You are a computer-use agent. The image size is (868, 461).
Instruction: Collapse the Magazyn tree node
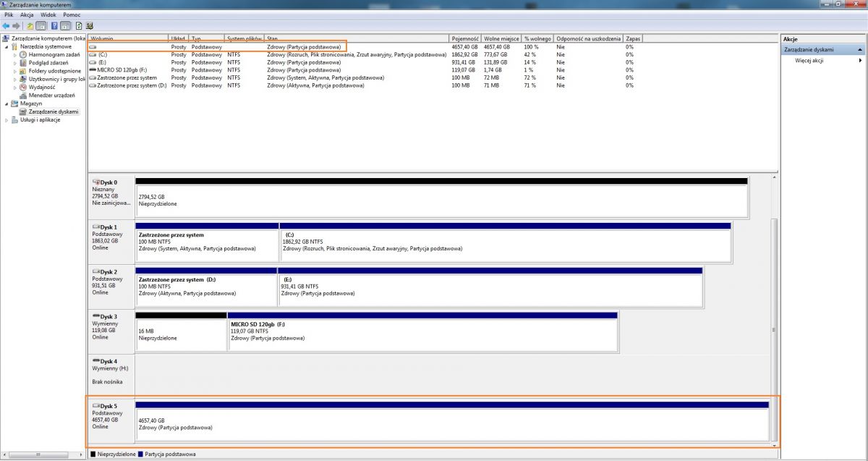coord(7,103)
